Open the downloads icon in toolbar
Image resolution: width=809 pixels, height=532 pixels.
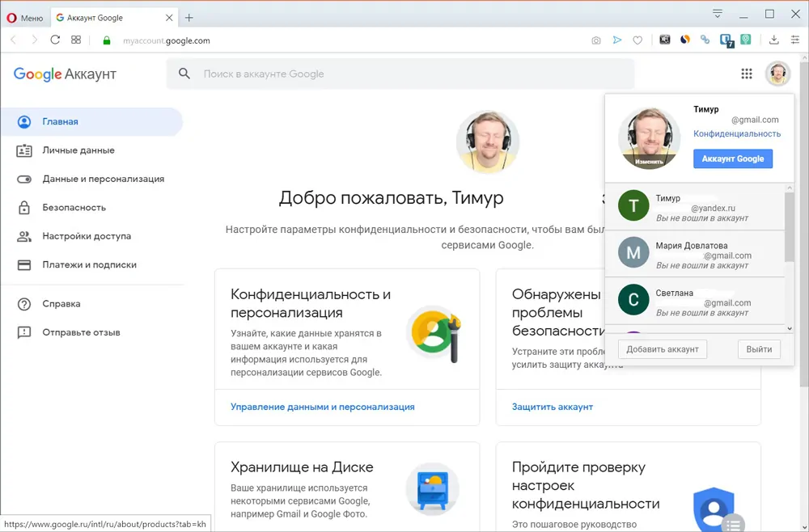774,40
